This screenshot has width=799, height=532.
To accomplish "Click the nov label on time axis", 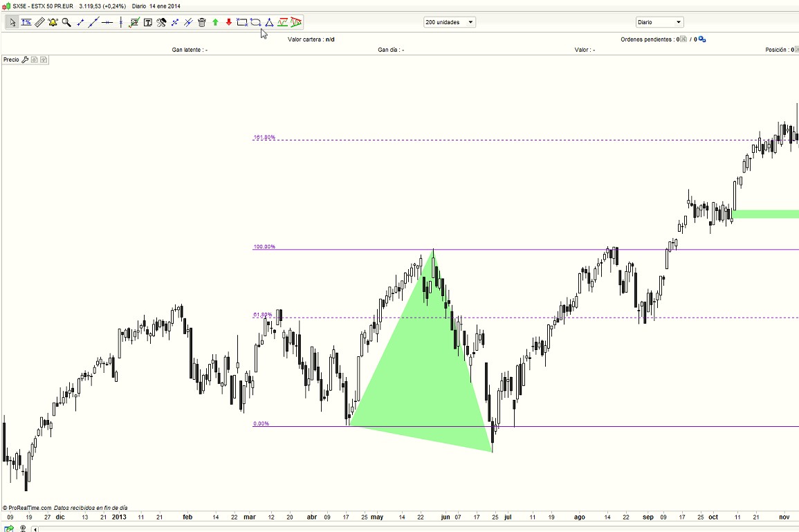I will pyautogui.click(x=784, y=517).
